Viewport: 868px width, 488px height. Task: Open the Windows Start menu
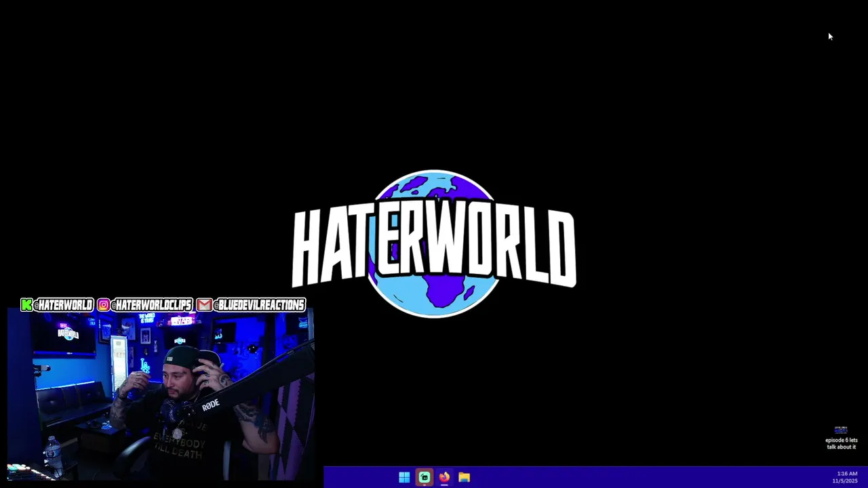(404, 477)
